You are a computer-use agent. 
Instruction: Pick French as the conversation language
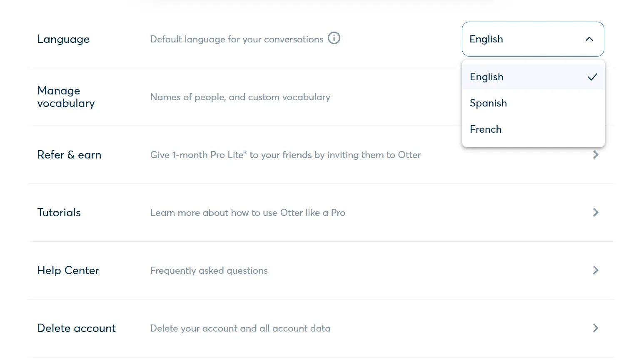click(486, 129)
